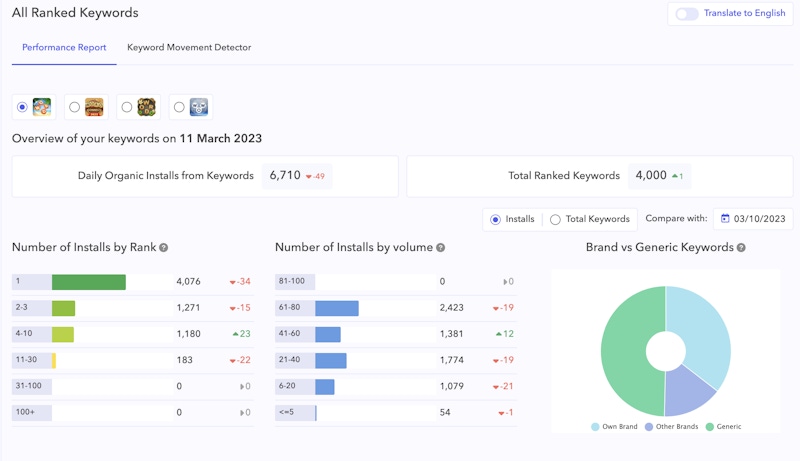This screenshot has width=800, height=461.
Task: Click the third app icon showing WORD tiles
Action: coord(146,107)
